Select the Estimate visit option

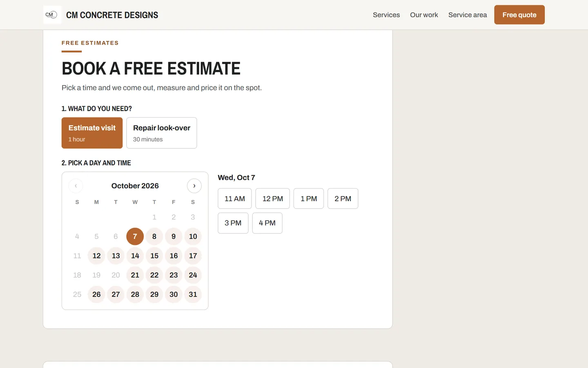pos(92,133)
